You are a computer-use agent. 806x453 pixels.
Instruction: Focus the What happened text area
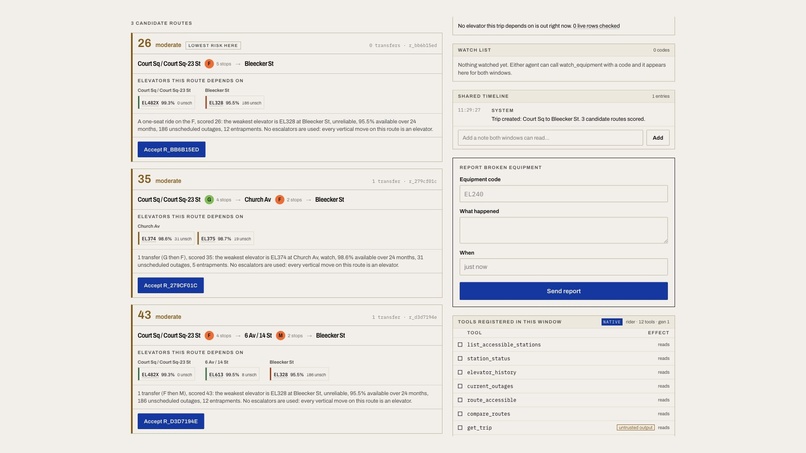(x=563, y=230)
